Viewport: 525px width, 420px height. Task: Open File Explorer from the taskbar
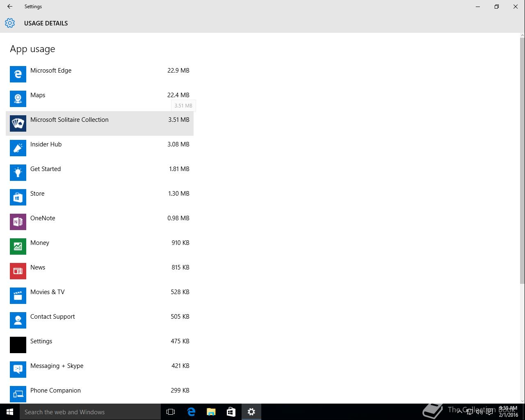pyautogui.click(x=211, y=412)
